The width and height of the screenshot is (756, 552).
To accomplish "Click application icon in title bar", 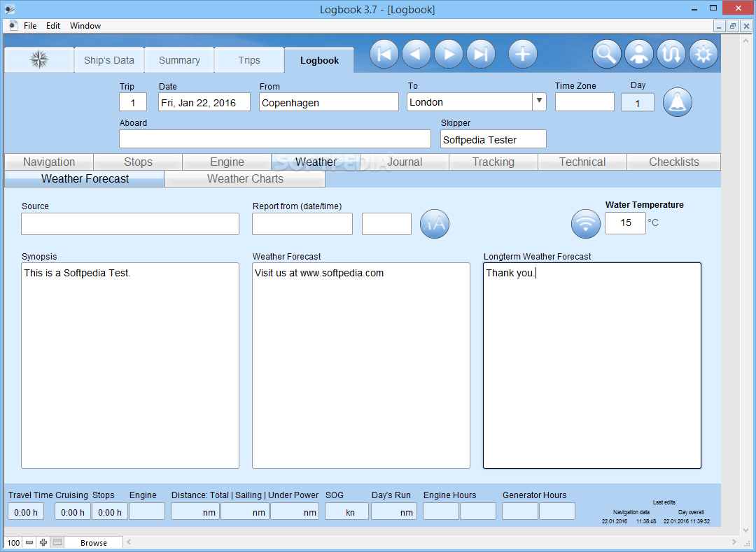I will tap(10, 8).
